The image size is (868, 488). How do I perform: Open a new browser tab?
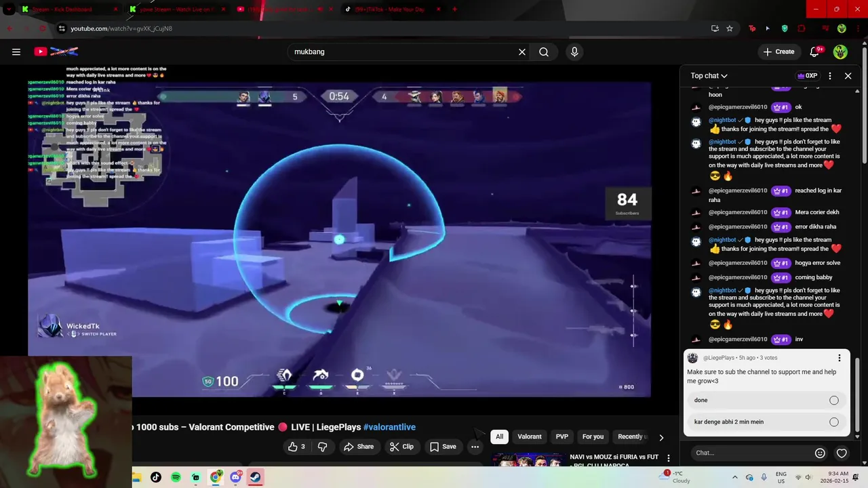[454, 9]
